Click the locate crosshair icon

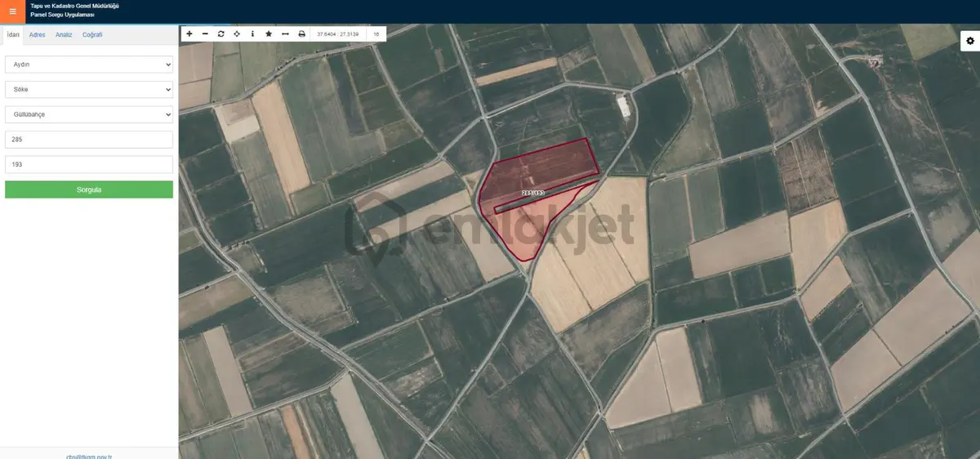tap(237, 34)
